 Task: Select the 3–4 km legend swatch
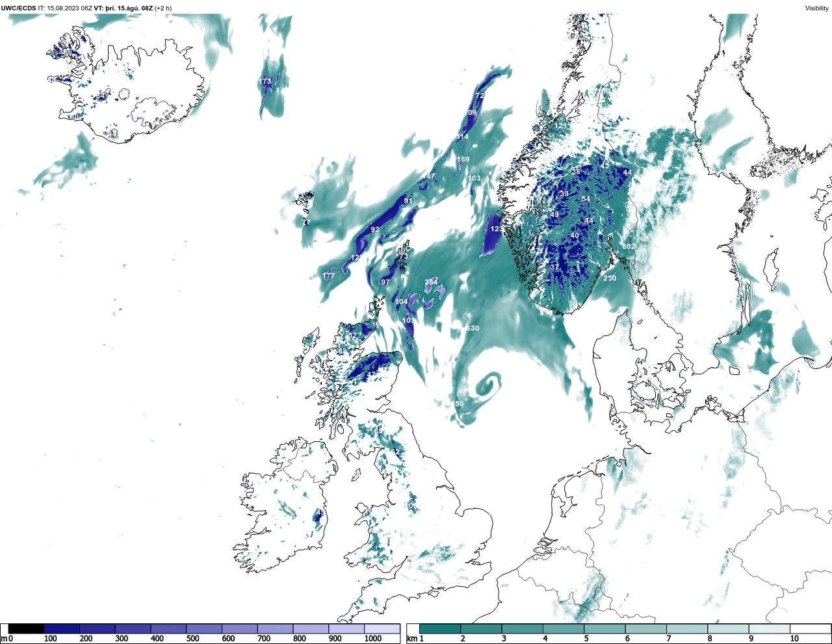[x=523, y=629]
